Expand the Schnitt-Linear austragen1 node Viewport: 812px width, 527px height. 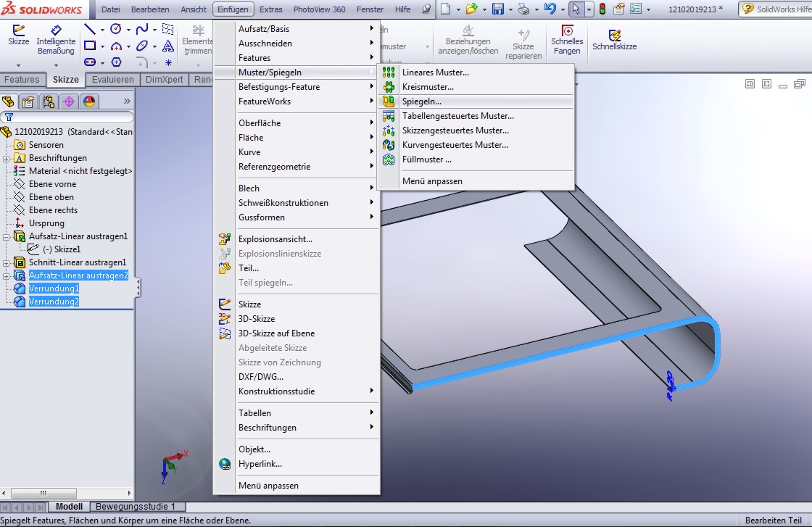(7, 263)
